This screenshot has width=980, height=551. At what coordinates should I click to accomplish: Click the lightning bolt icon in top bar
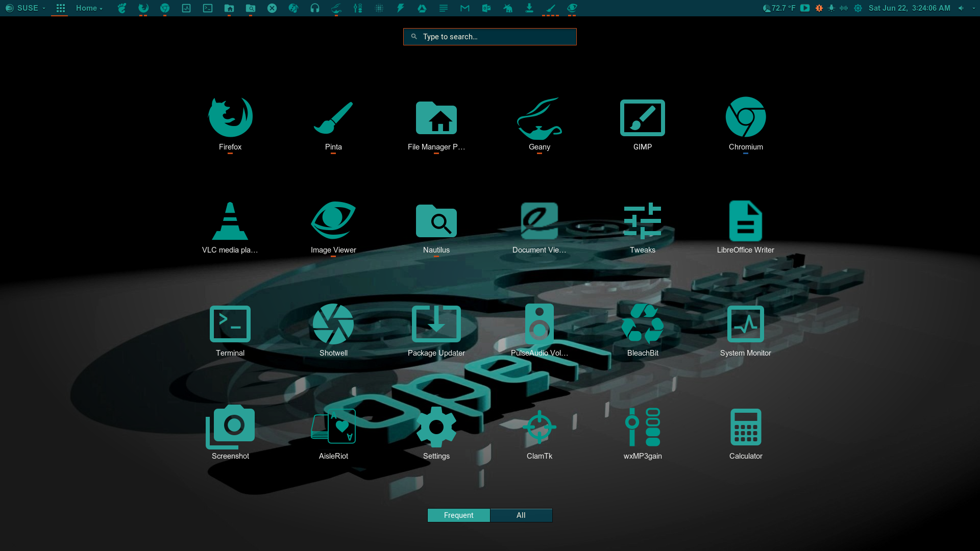401,8
